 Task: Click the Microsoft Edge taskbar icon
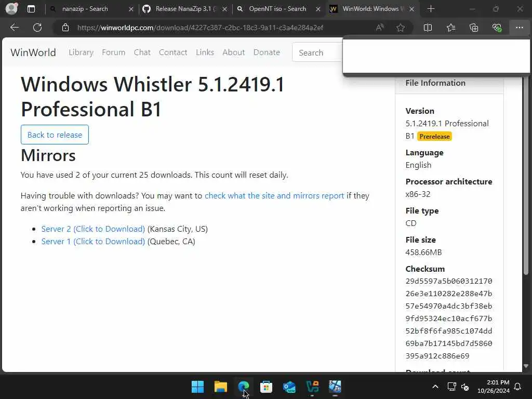pos(243,387)
